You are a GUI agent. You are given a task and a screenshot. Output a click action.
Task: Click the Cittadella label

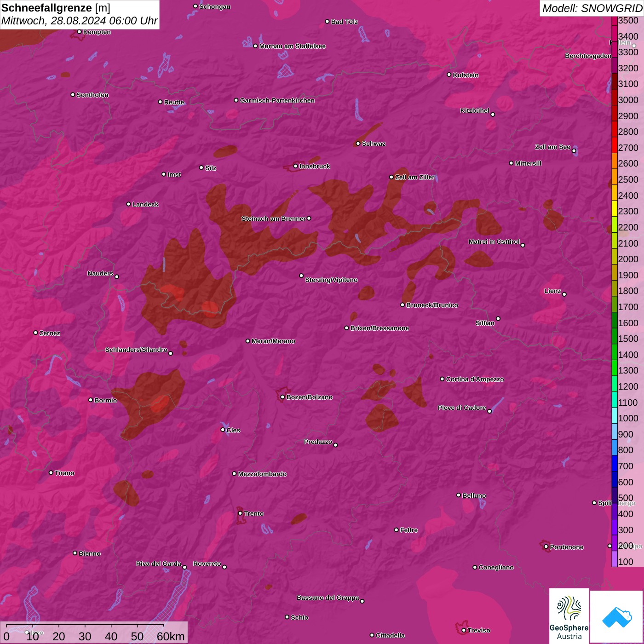pyautogui.click(x=390, y=635)
